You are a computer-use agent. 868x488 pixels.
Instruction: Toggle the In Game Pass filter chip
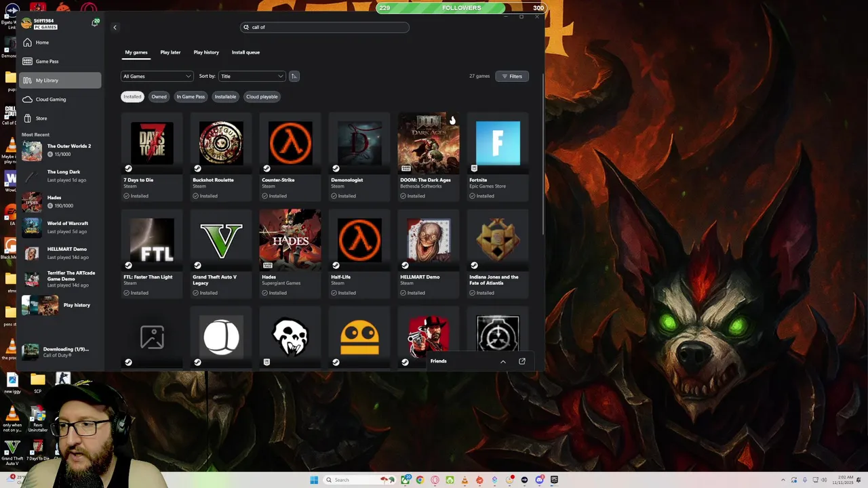[191, 96]
